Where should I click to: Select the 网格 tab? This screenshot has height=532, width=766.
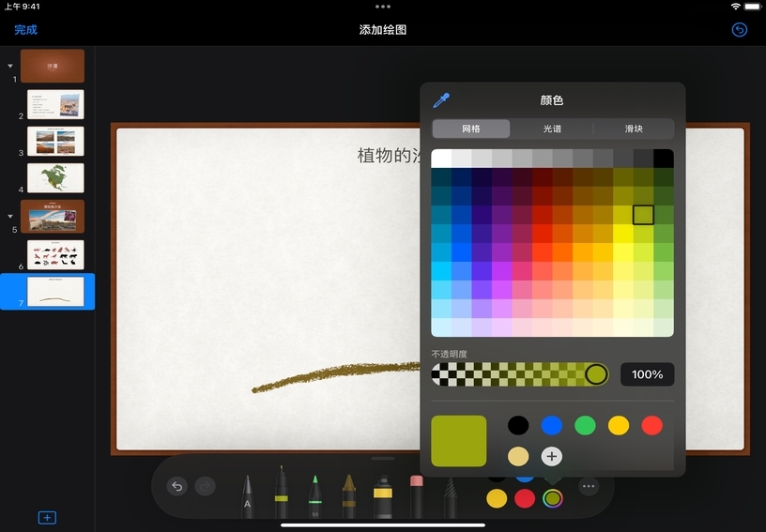pos(471,129)
